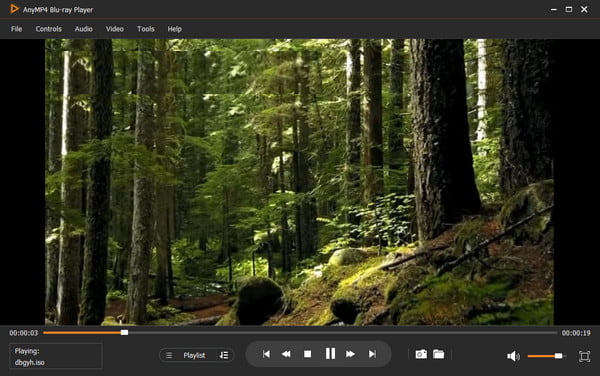Show the playlist list icon
The height and width of the screenshot is (376, 600).
(x=169, y=355)
